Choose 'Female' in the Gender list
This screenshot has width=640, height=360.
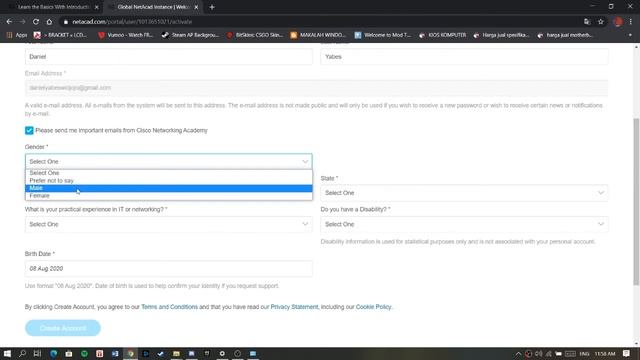click(169, 196)
